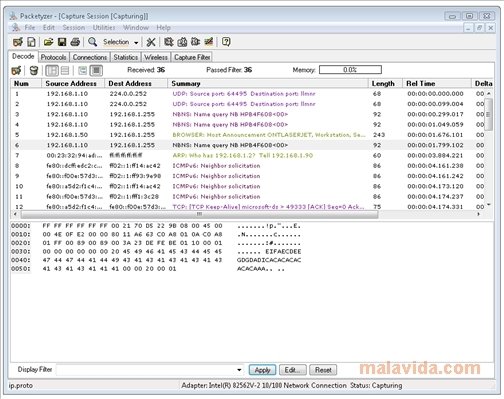
Task: Select packet 8 ICMPv6 Neighbor solicitation row
Action: coord(247,166)
